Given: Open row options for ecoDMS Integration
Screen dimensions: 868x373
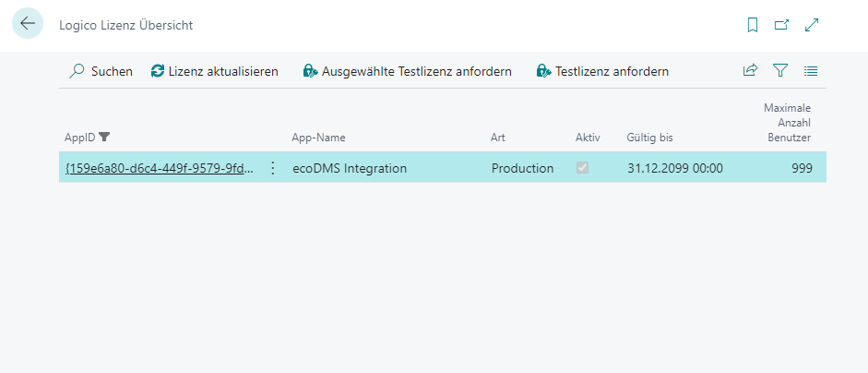Looking at the screenshot, I should [272, 168].
